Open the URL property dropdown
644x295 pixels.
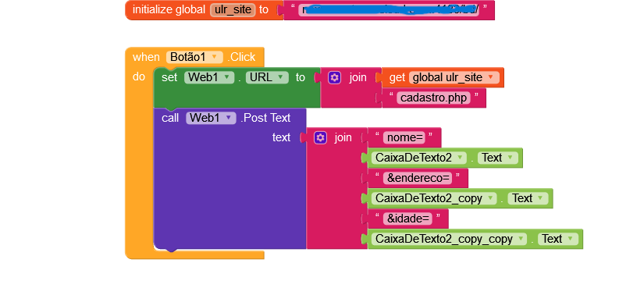point(267,78)
